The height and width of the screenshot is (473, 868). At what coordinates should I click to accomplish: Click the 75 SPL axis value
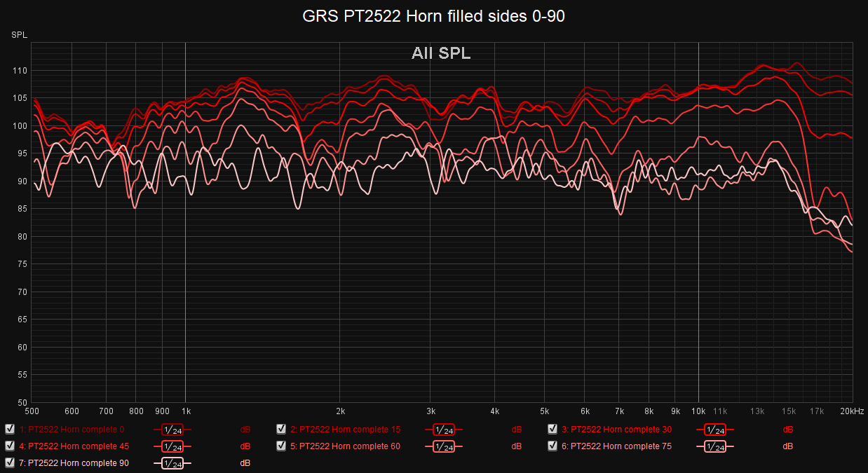point(22,264)
